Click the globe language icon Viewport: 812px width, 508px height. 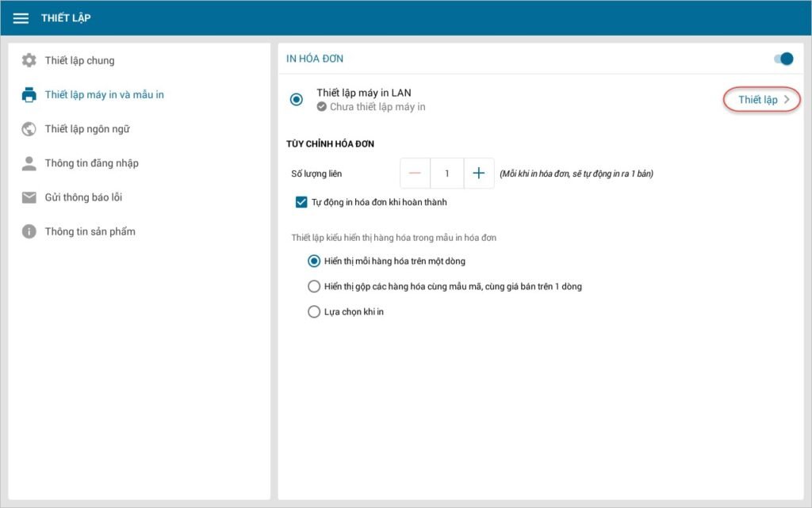(29, 129)
